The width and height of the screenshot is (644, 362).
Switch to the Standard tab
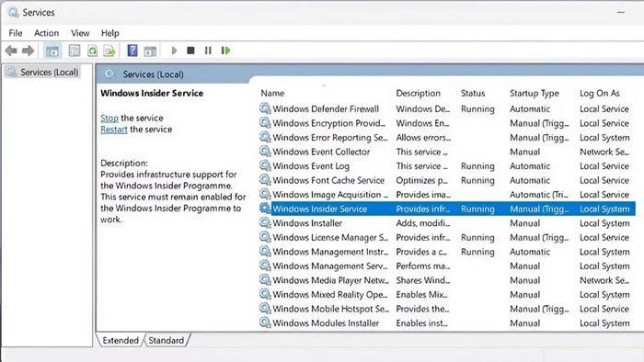(x=167, y=340)
